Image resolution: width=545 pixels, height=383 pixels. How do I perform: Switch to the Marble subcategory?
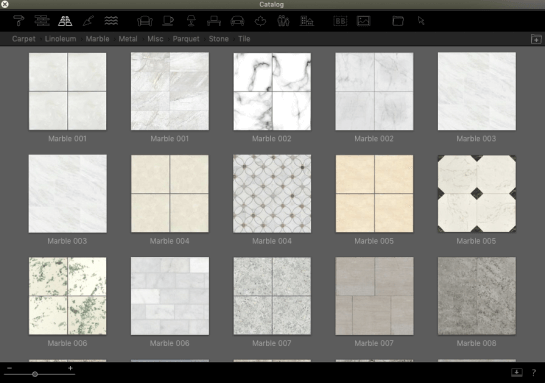97,39
